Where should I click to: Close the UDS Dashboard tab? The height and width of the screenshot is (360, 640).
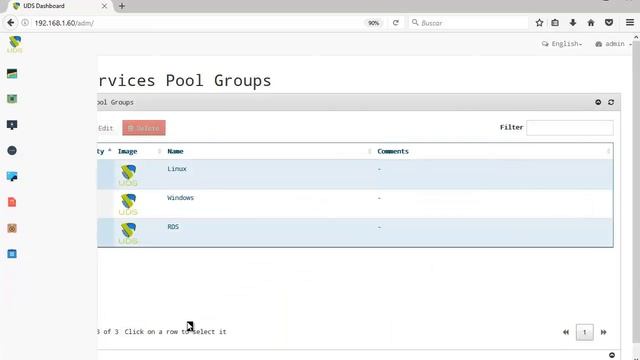tap(104, 6)
